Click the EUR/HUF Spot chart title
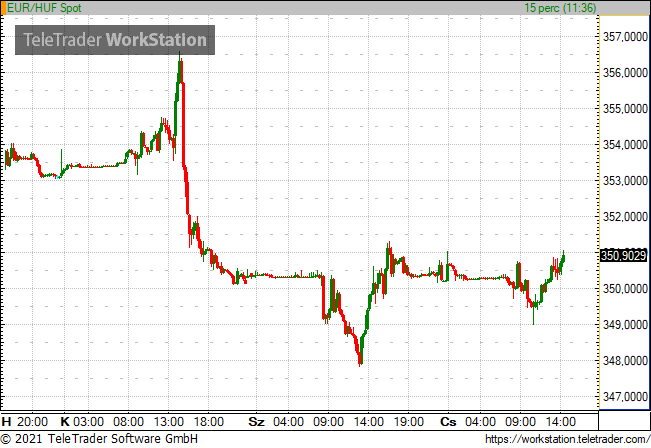 [x=44, y=8]
